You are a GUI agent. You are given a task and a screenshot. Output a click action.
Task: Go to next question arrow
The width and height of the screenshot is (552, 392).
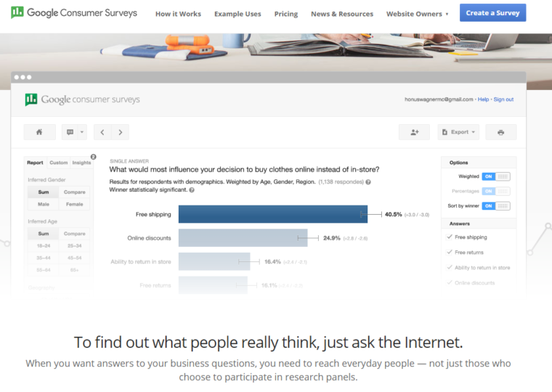tap(121, 132)
